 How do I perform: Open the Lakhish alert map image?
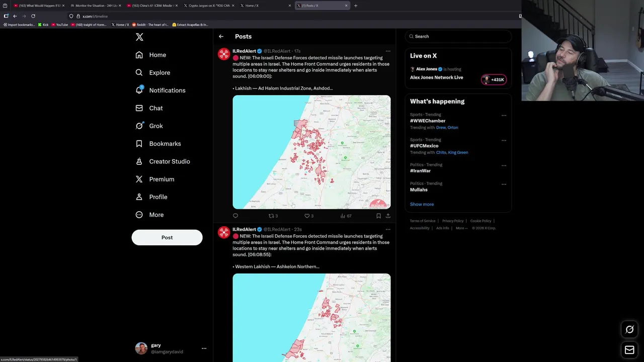311,152
